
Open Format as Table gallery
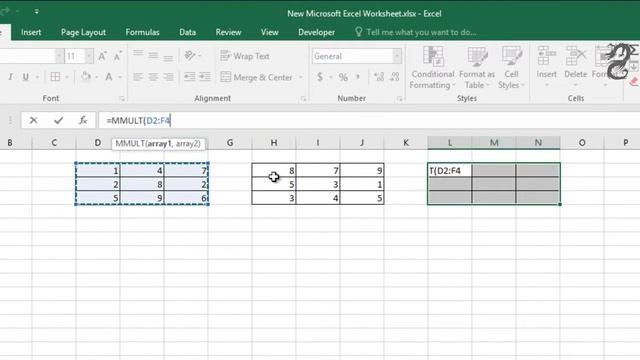[476, 67]
